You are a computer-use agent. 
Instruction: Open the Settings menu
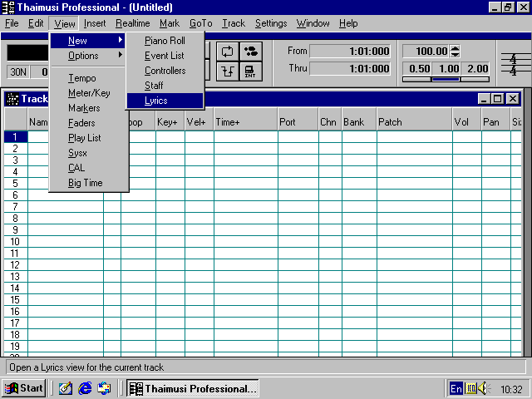click(x=271, y=23)
